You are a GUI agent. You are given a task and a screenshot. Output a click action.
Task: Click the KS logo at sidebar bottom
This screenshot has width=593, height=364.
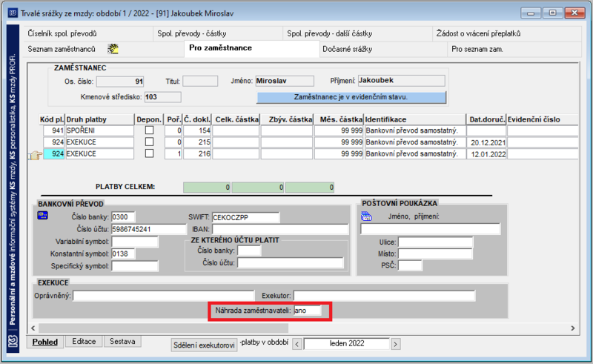tap(13, 342)
